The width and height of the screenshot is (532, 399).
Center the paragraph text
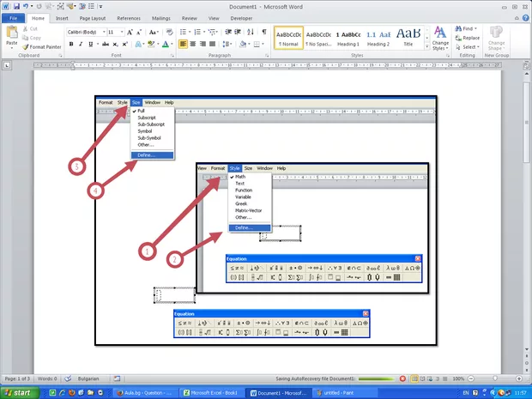pyautogui.click(x=193, y=44)
